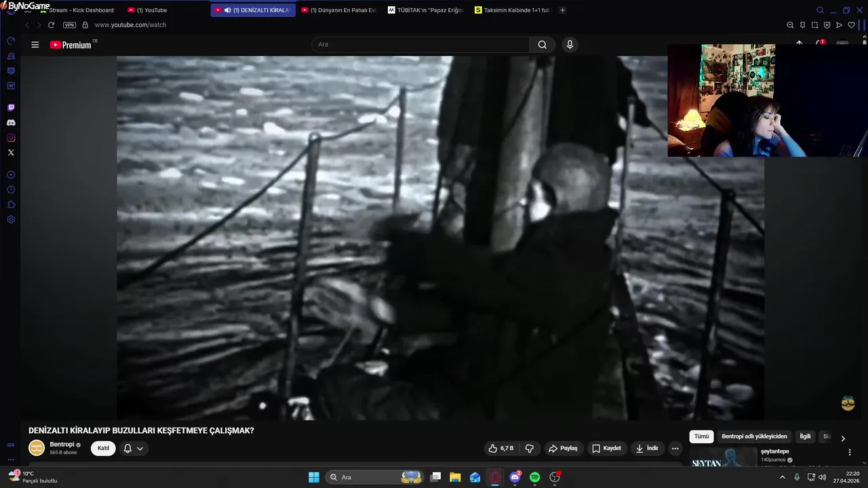Open Discord from the taskbar
Image resolution: width=868 pixels, height=488 pixels.
pyautogui.click(x=515, y=477)
